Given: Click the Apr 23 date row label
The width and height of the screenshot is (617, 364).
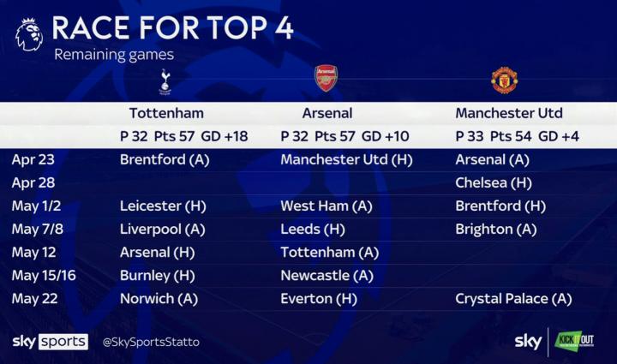Looking at the screenshot, I should tap(33, 159).
